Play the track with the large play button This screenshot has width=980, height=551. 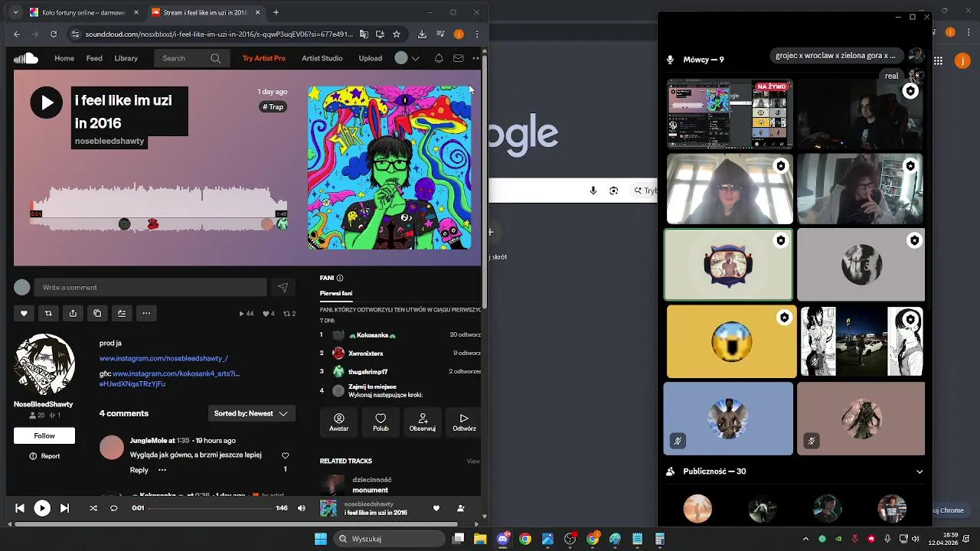(47, 103)
